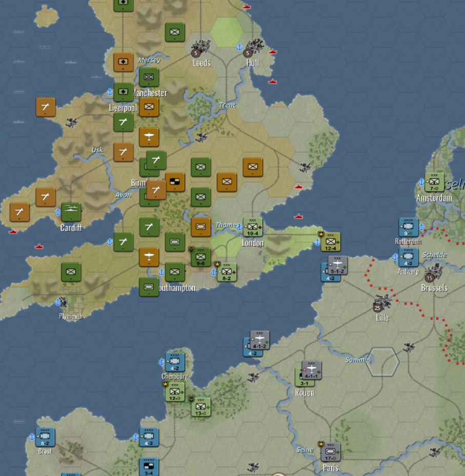Select the orange fighter plane south of Manchester
Screen dimensions: 465x476
click(x=149, y=137)
